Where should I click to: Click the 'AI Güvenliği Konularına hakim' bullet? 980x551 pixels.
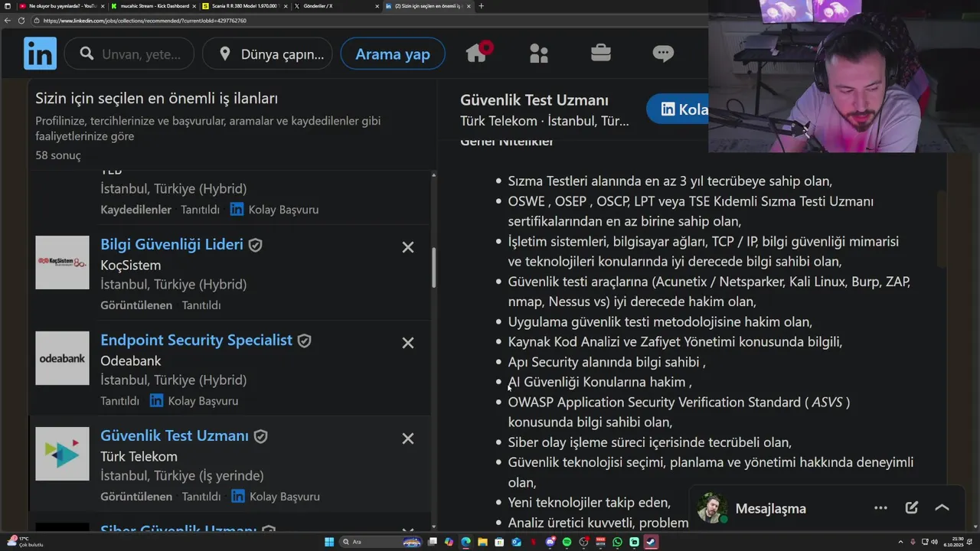pyautogui.click(x=599, y=382)
